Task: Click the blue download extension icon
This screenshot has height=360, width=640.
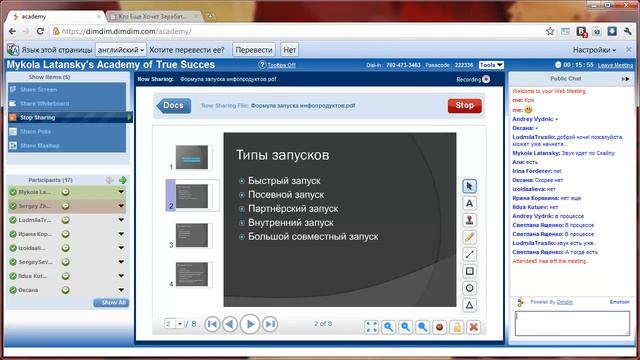Action: (x=612, y=31)
